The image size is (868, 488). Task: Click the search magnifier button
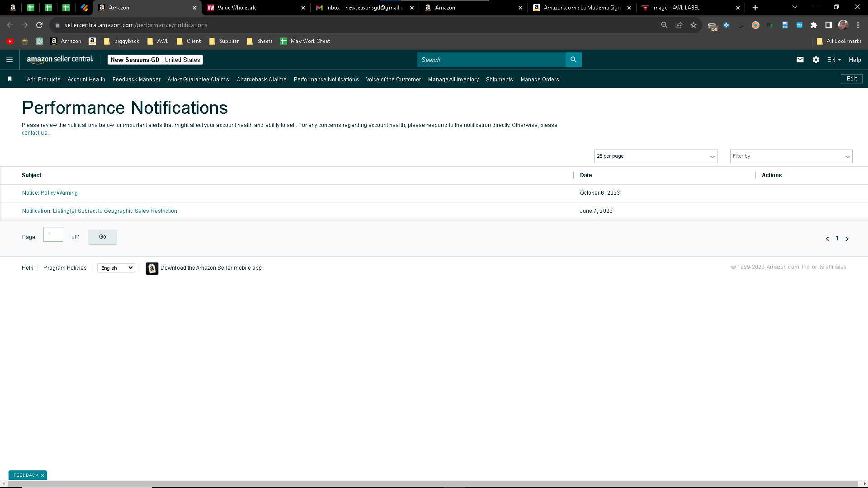pyautogui.click(x=574, y=60)
